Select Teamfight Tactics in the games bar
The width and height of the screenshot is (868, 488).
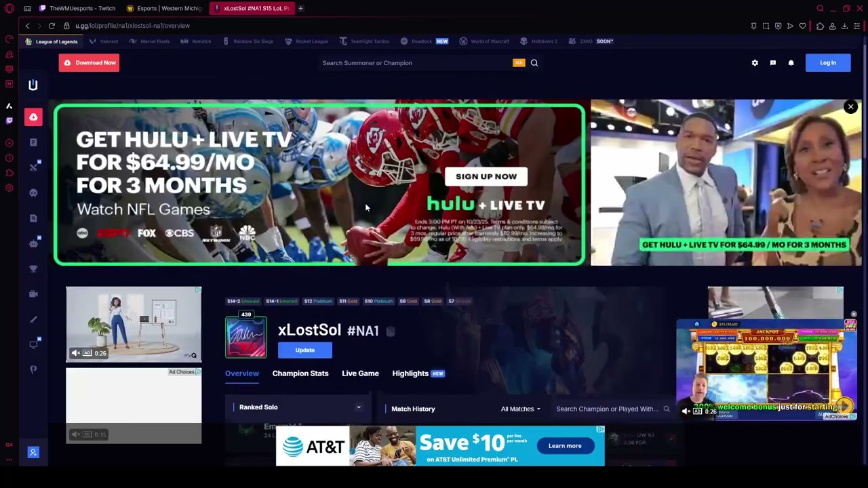click(x=364, y=41)
